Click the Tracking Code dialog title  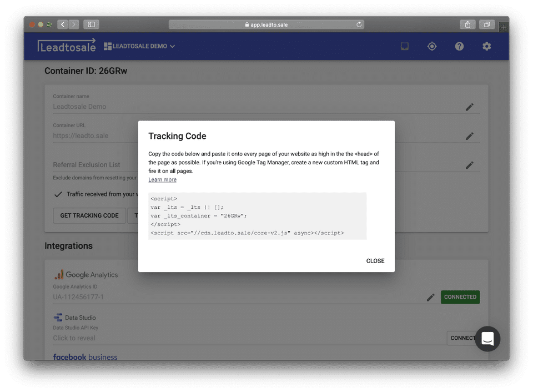tap(177, 136)
